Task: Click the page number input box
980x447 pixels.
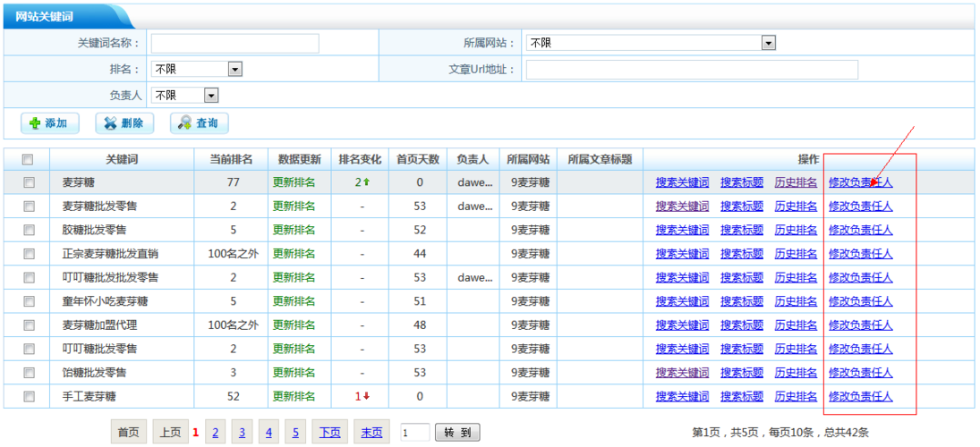Action: [x=415, y=432]
